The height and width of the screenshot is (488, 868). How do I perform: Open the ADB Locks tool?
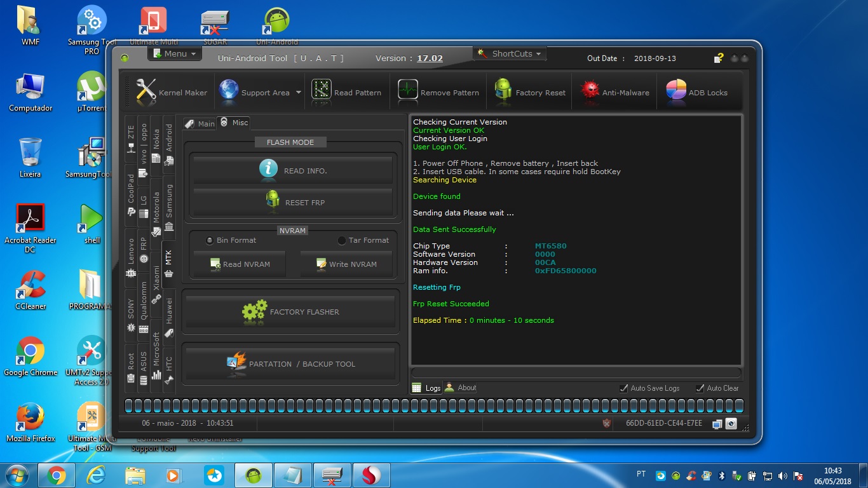696,92
